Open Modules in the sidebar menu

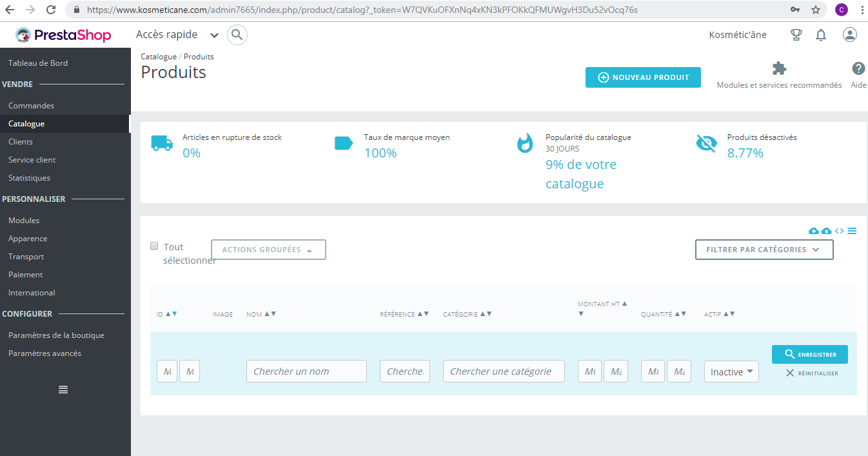pyautogui.click(x=24, y=221)
